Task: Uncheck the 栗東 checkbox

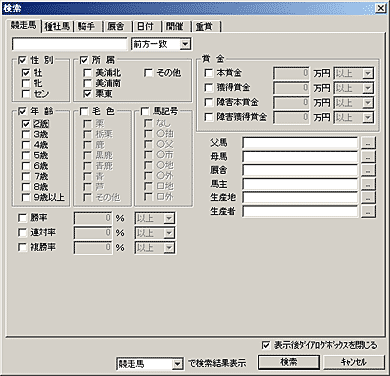Action: [87, 94]
